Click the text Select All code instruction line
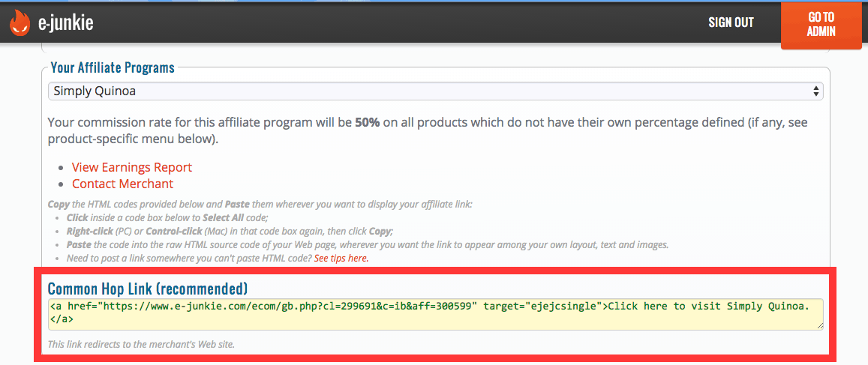 coord(167,218)
